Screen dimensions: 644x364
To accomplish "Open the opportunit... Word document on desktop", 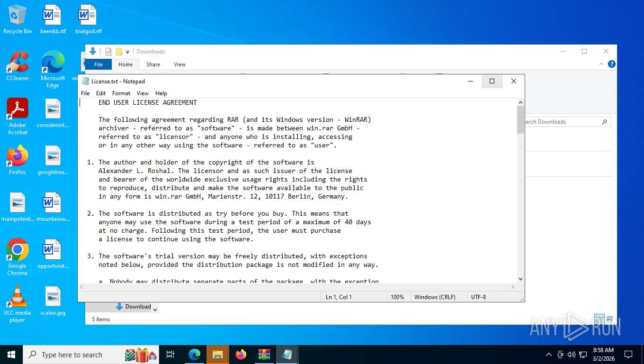I will 53,254.
